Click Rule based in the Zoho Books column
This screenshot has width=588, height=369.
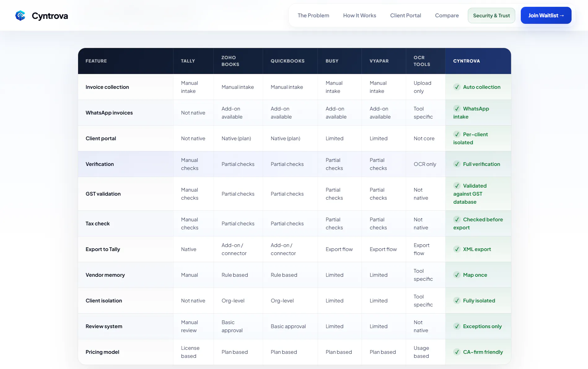(x=235, y=275)
